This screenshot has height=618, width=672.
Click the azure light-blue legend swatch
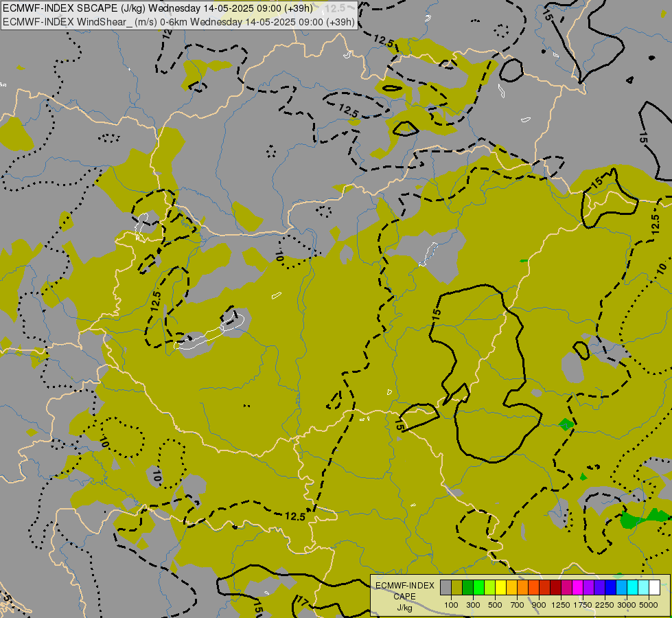pyautogui.click(x=621, y=587)
